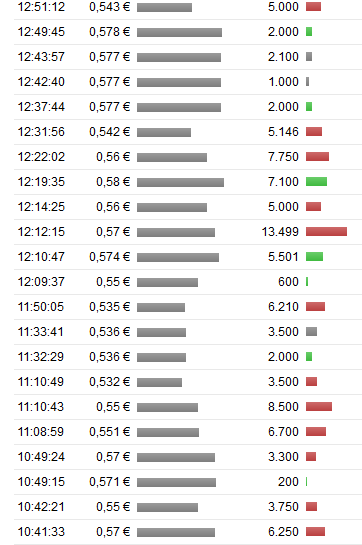Select the 10:49:15 timestamp
This screenshot has width=362, height=545.
41,482
